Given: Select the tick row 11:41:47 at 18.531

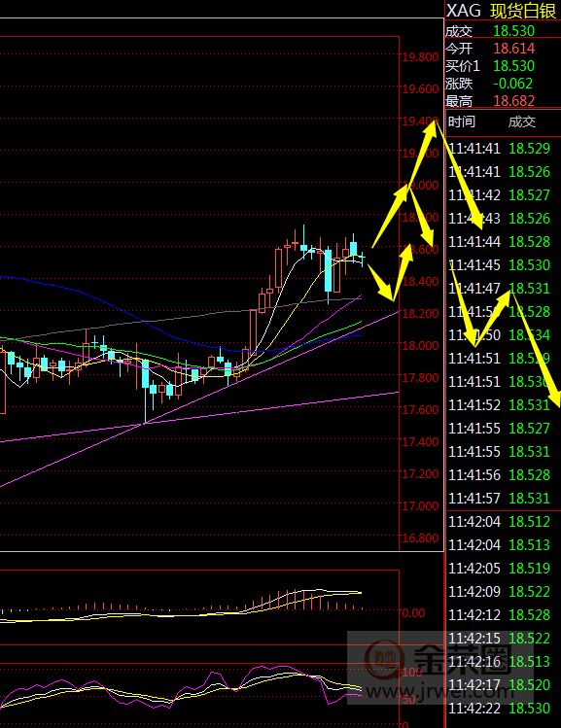Looking at the screenshot, I should [x=499, y=289].
